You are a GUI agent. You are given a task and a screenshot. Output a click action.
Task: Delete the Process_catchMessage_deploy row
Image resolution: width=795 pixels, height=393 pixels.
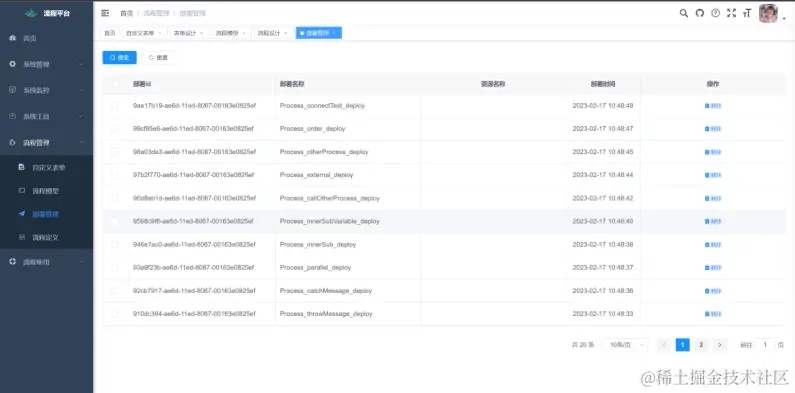pyautogui.click(x=713, y=291)
